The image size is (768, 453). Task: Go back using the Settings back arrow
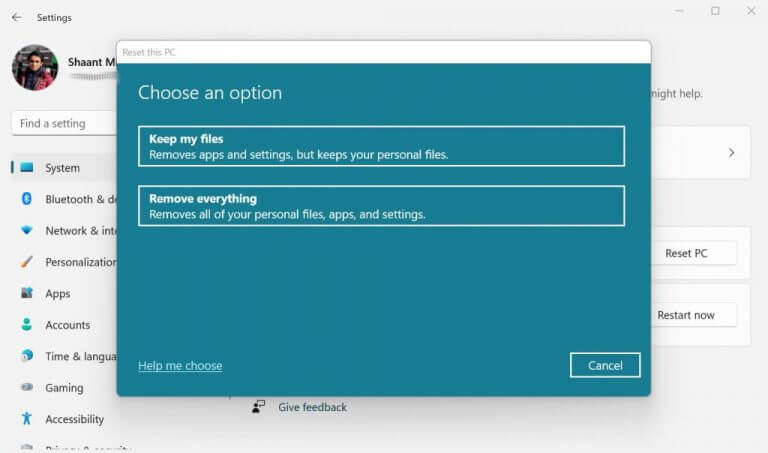point(16,17)
